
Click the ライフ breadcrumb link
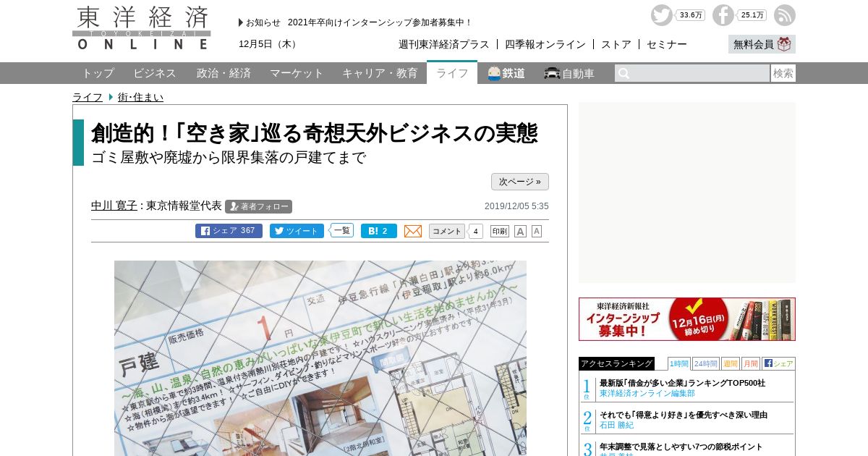pyautogui.click(x=88, y=97)
